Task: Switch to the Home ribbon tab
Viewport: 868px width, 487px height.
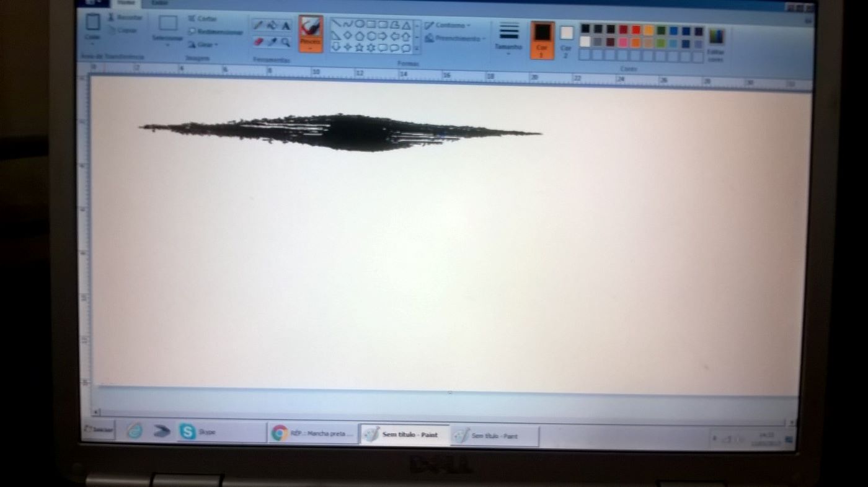Action: tap(126, 3)
